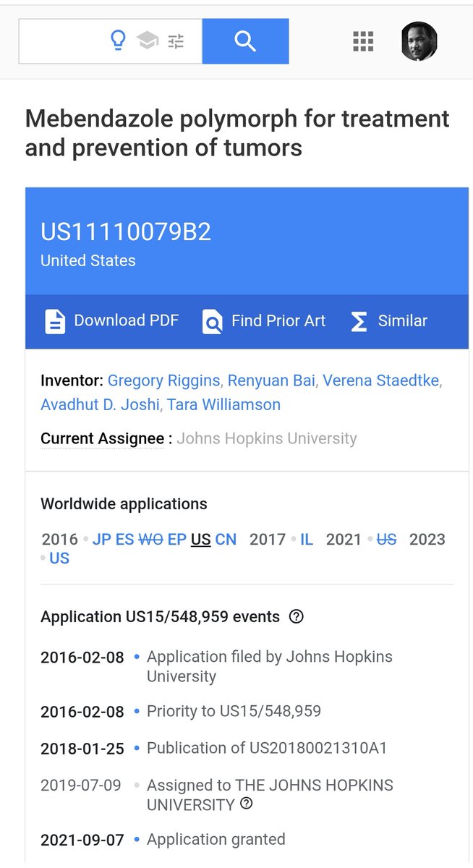Open the 2017 IL application
Screen dimensions: 473x868
click(x=307, y=540)
